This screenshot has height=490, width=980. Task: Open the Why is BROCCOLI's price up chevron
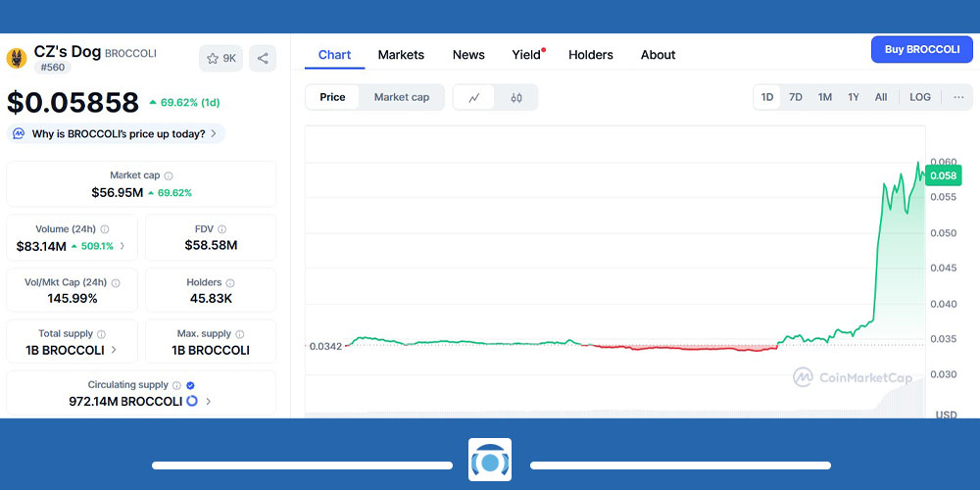[214, 133]
